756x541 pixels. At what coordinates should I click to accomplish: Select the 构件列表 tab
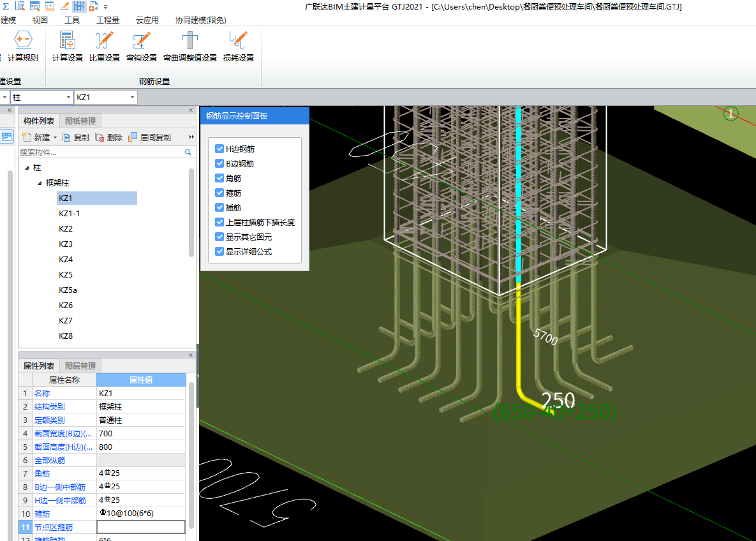38,121
